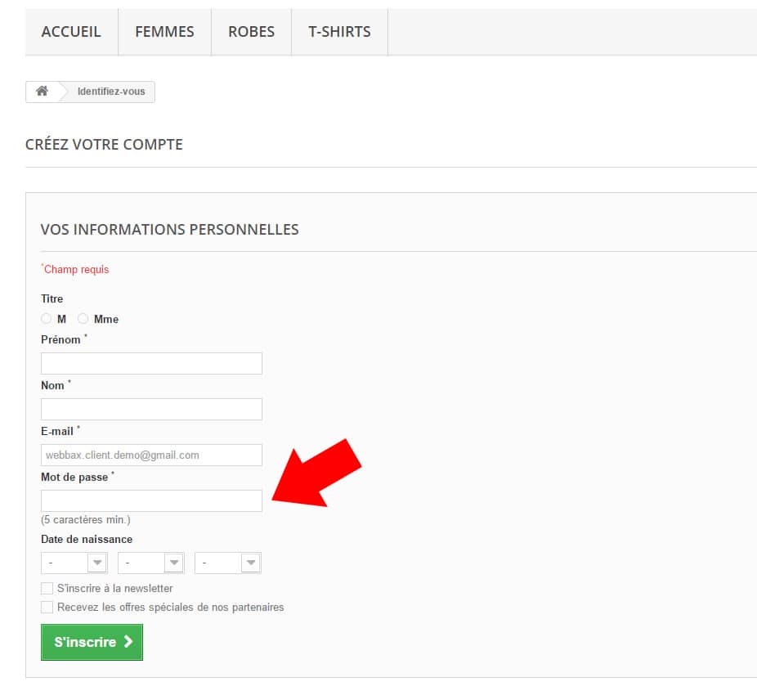757x700 pixels.
Task: Open the ACCUEIL menu tab
Action: coord(71,32)
